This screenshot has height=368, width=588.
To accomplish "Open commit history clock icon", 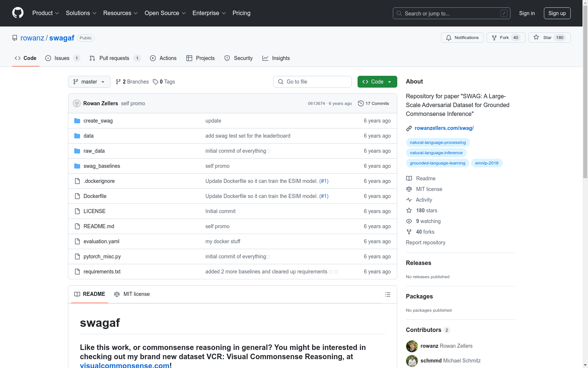I will point(361,103).
